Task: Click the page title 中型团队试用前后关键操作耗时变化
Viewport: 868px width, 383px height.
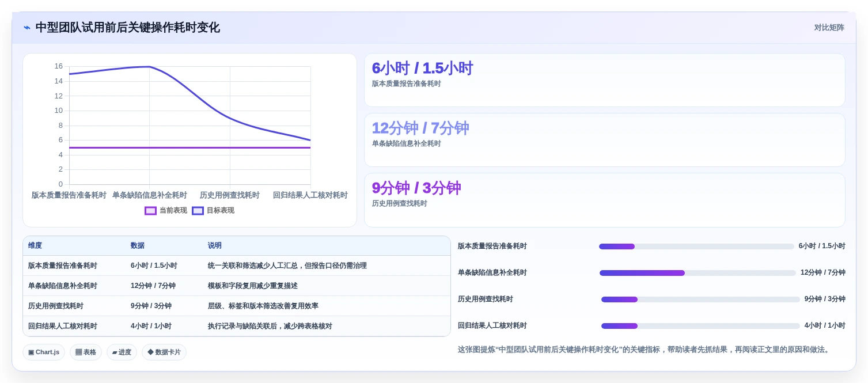Action: point(128,28)
